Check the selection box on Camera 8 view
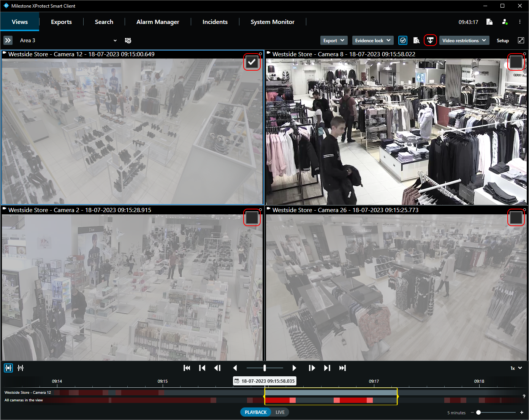529x420 pixels. 516,62
